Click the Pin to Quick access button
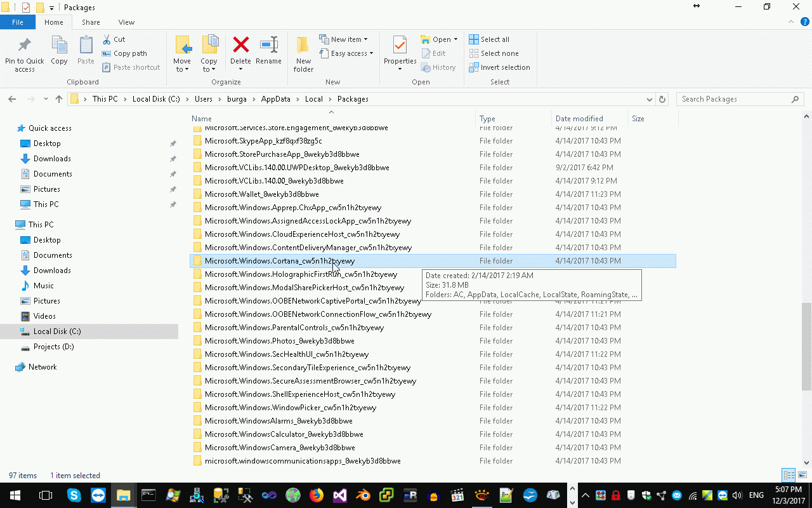The width and height of the screenshot is (812, 508). click(x=25, y=53)
